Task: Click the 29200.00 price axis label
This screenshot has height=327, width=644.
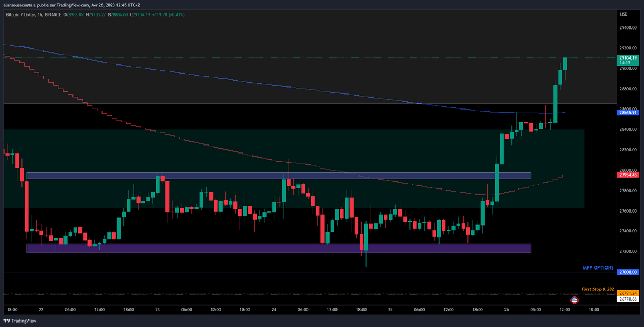Action: click(627, 48)
